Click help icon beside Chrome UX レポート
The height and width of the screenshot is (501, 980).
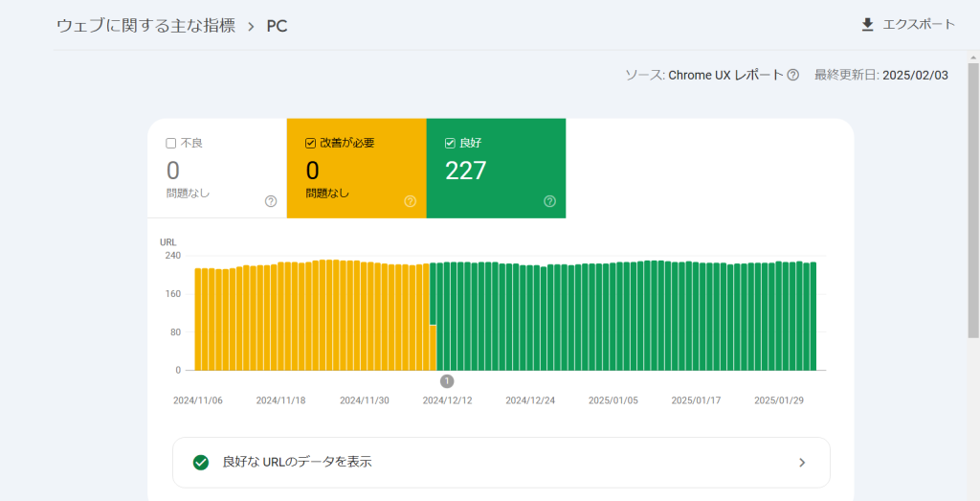click(793, 76)
